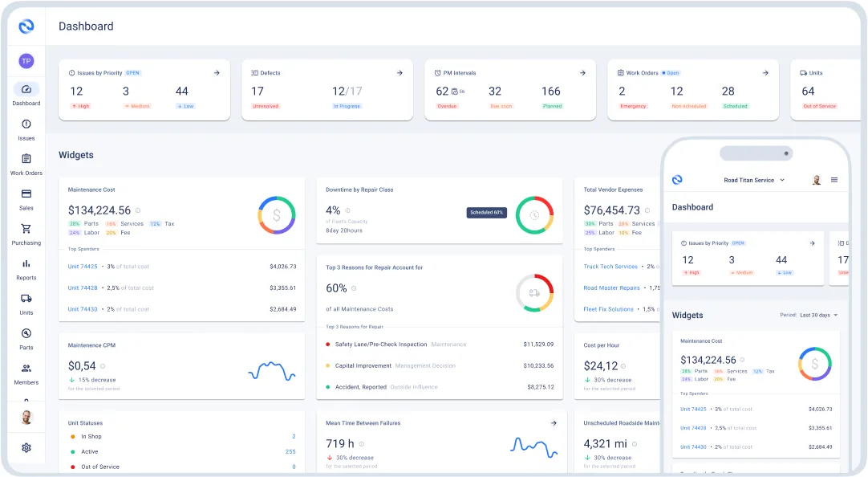This screenshot has width=868, height=477.
Task: Click info icon beside 719 h
Action: (x=362, y=444)
